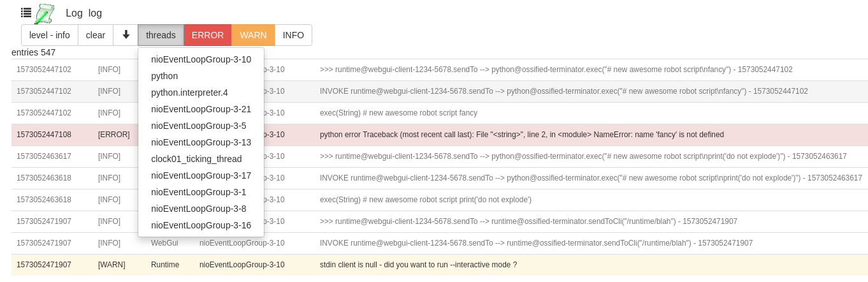Toggle the ERROR level filter
The height and width of the screenshot is (282, 868).
[x=208, y=35]
